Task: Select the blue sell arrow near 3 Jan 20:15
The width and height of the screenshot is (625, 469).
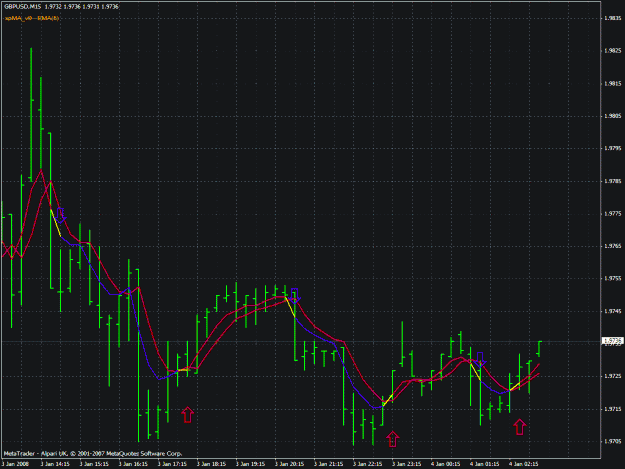Action: click(295, 296)
